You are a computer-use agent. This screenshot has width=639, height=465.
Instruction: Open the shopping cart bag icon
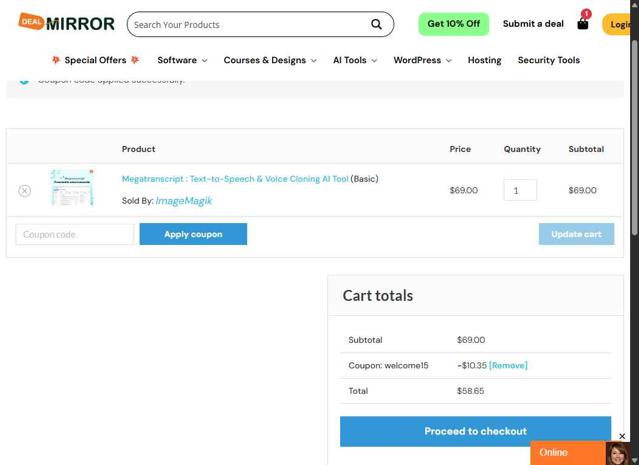click(583, 23)
